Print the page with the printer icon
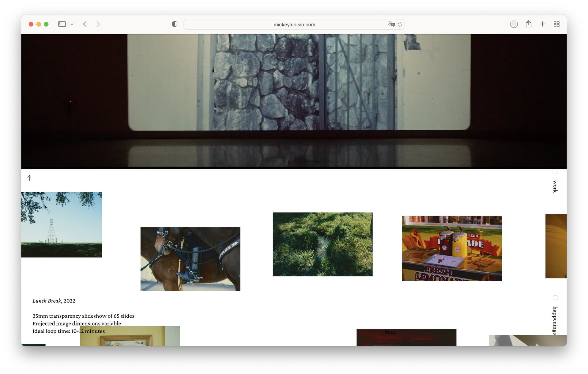 pos(514,24)
